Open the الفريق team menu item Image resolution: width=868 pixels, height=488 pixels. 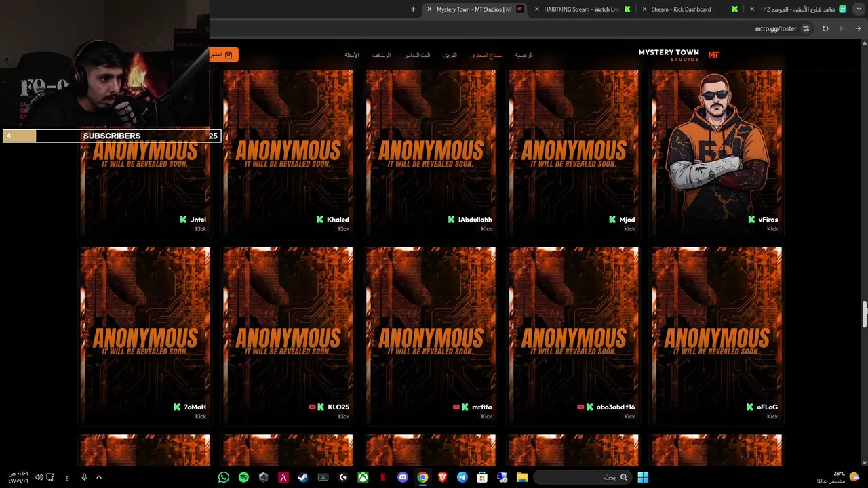(450, 55)
